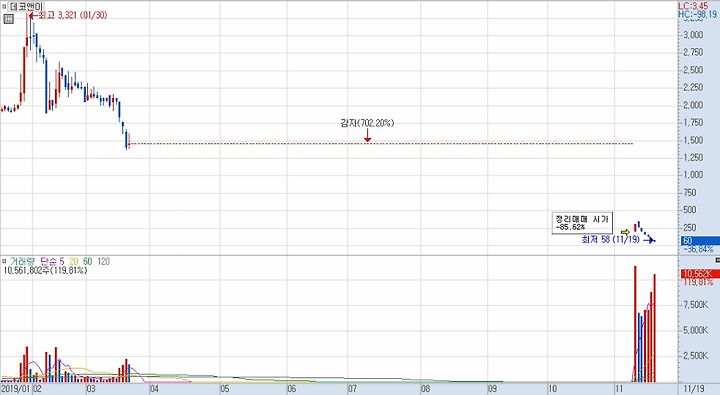Click the 3,000 price axis label
720x395 pixels.
693,35
